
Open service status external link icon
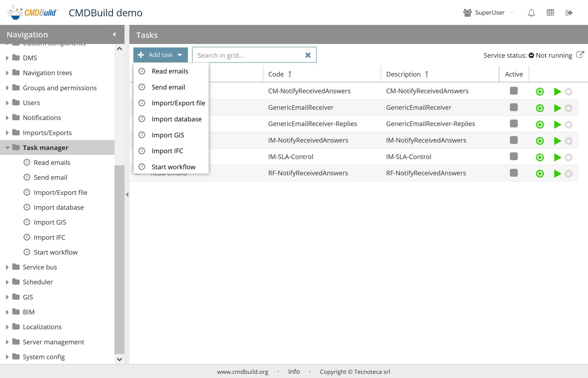click(x=580, y=55)
